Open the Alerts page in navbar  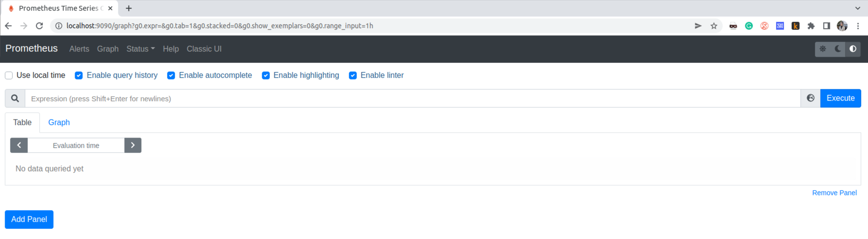click(x=79, y=49)
